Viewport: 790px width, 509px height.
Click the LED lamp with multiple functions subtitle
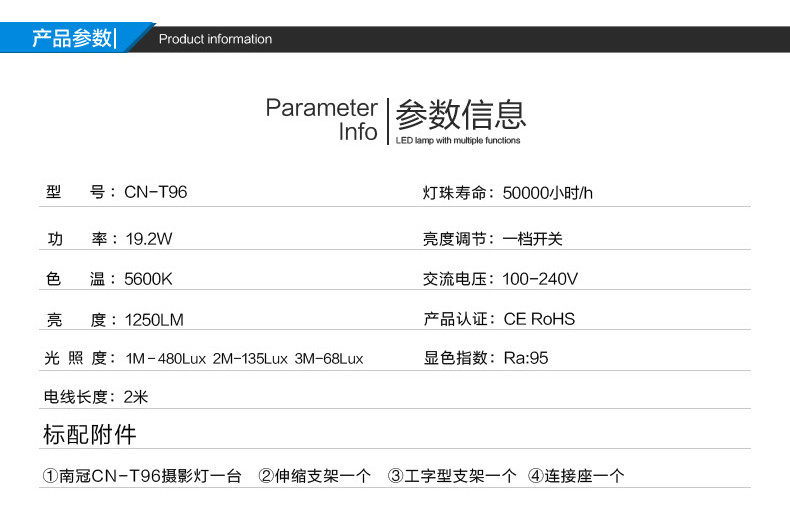point(458,140)
